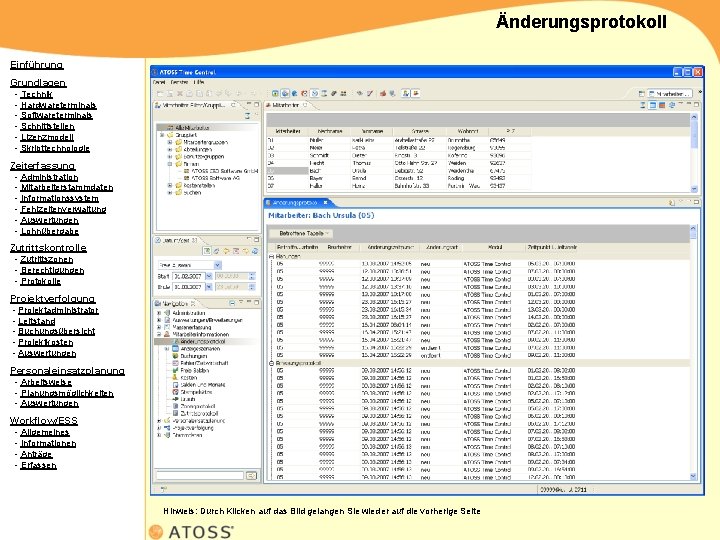Open the Hardwareterminals link
This screenshot has height=540, width=720.
point(58,105)
